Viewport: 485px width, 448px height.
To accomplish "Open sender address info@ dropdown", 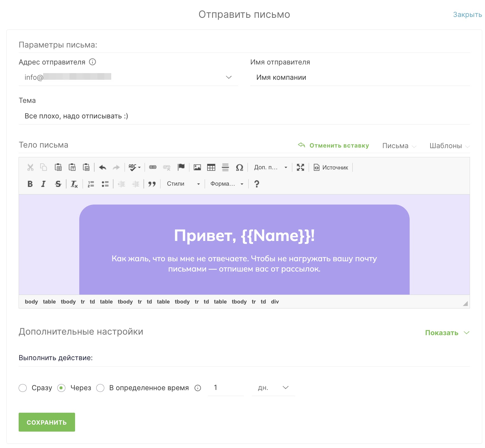I will tap(128, 77).
